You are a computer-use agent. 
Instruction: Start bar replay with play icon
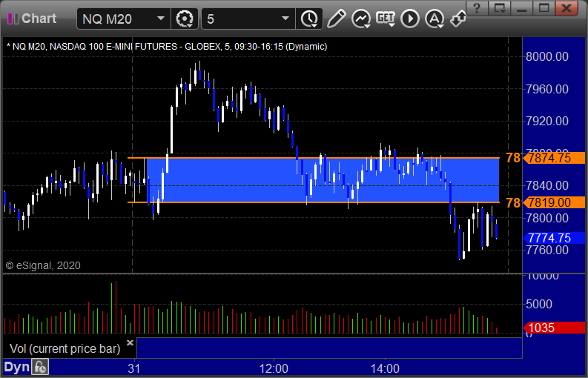pyautogui.click(x=409, y=19)
